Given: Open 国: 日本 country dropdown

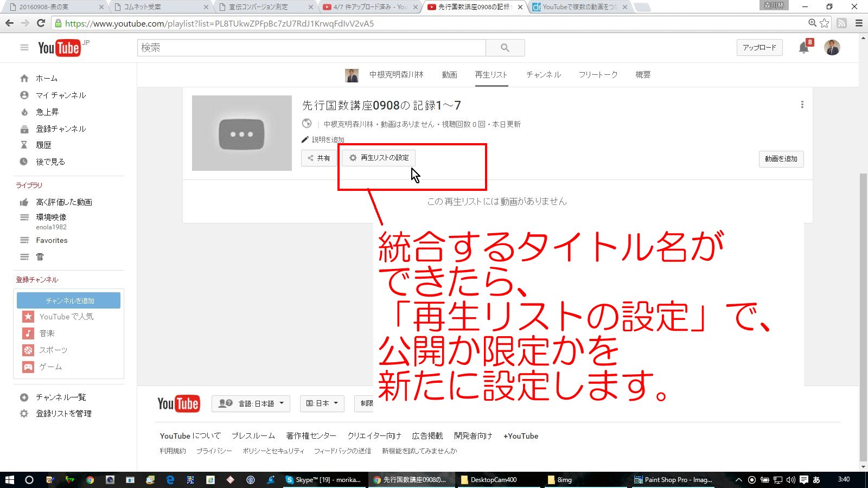Looking at the screenshot, I should (322, 403).
